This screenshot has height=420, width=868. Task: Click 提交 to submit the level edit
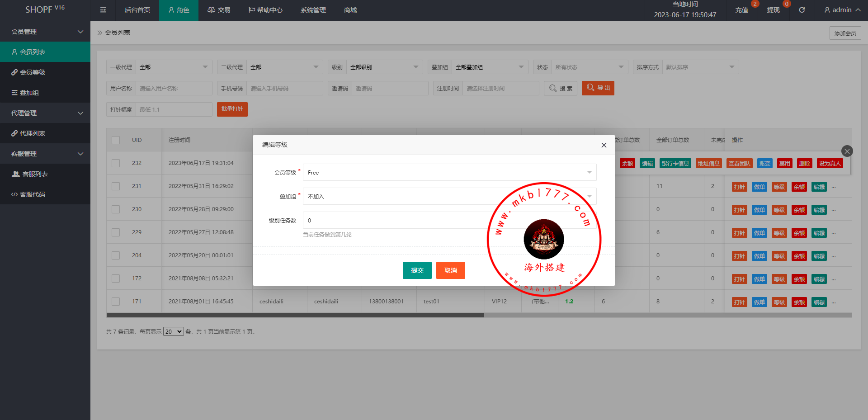417,270
